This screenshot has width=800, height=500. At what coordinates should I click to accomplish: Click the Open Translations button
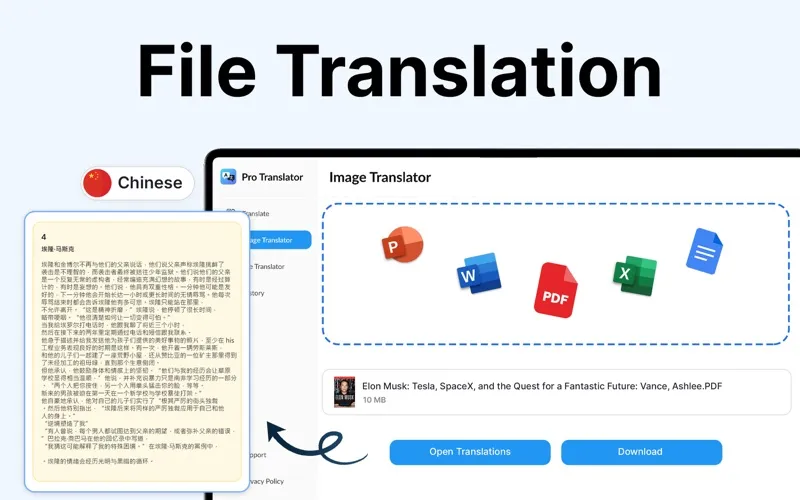pyautogui.click(x=470, y=452)
